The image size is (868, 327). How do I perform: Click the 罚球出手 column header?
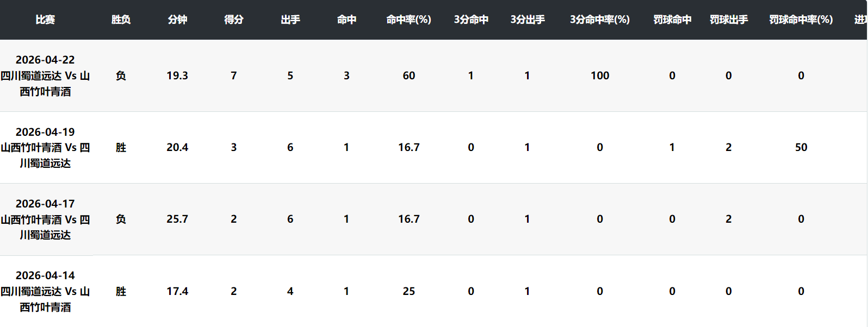tap(729, 20)
